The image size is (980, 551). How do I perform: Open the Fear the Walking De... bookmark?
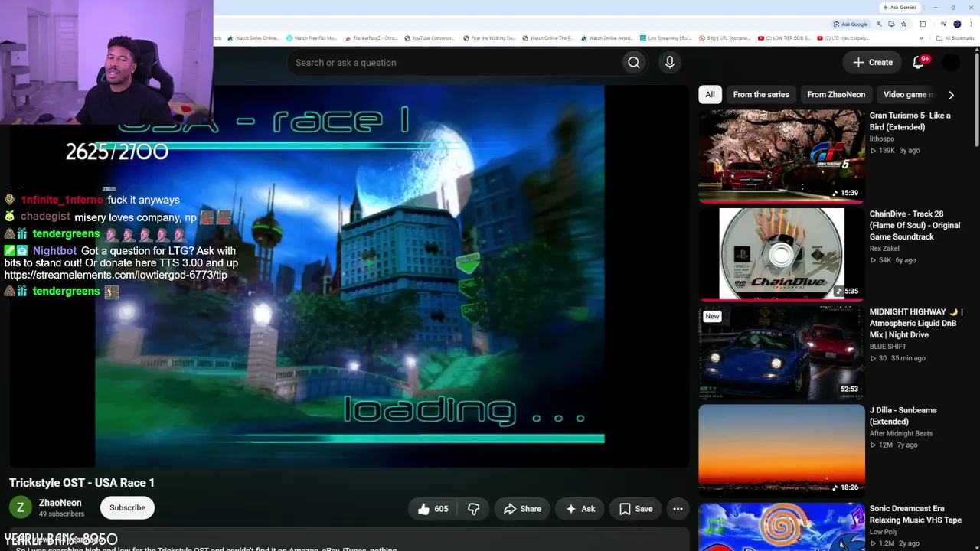(x=490, y=38)
